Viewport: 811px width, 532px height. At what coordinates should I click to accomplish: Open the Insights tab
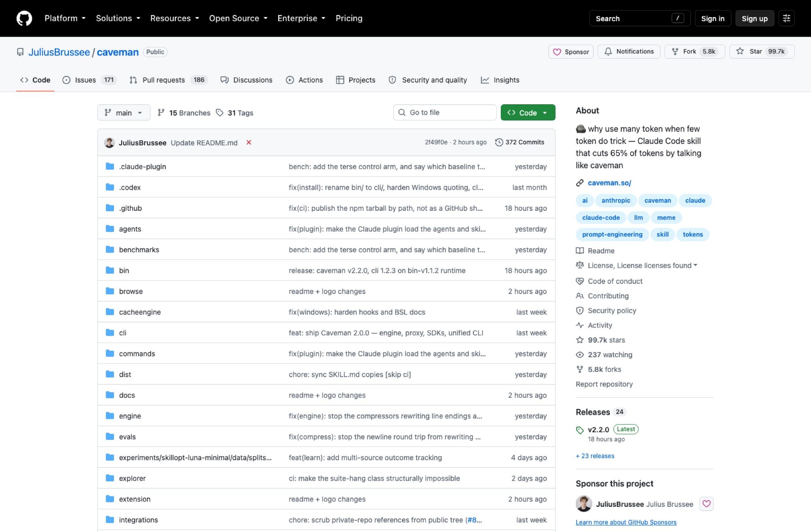(x=500, y=80)
